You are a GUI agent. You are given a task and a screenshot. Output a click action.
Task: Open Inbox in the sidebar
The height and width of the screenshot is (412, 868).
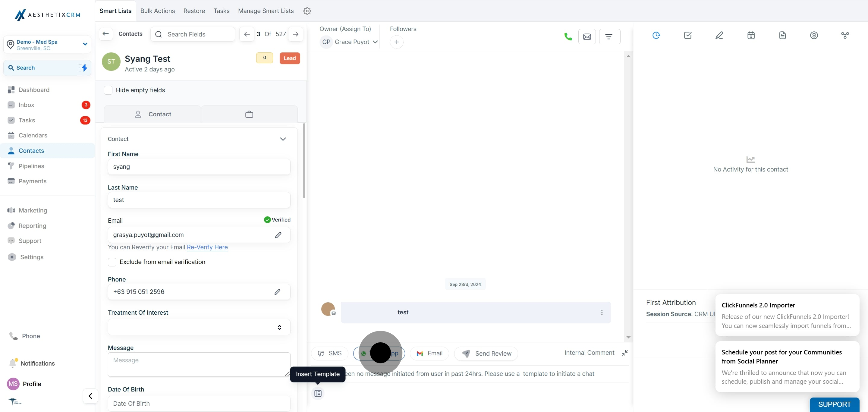click(26, 105)
